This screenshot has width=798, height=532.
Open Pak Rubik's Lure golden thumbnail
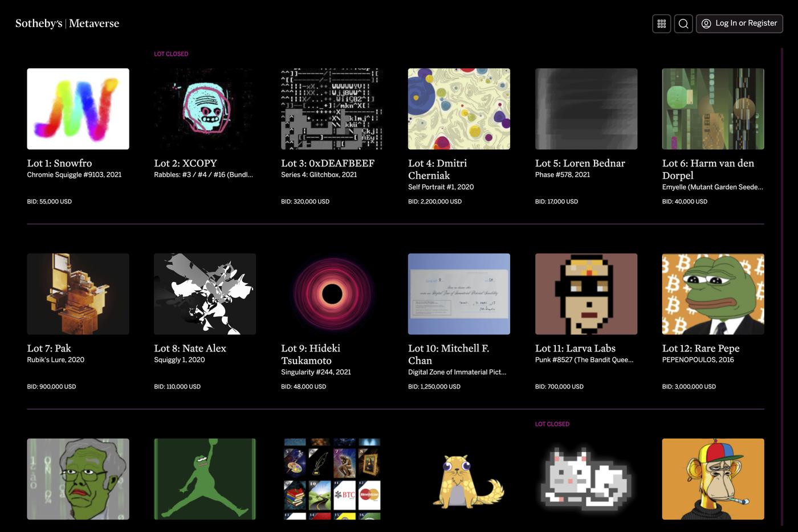tap(78, 294)
